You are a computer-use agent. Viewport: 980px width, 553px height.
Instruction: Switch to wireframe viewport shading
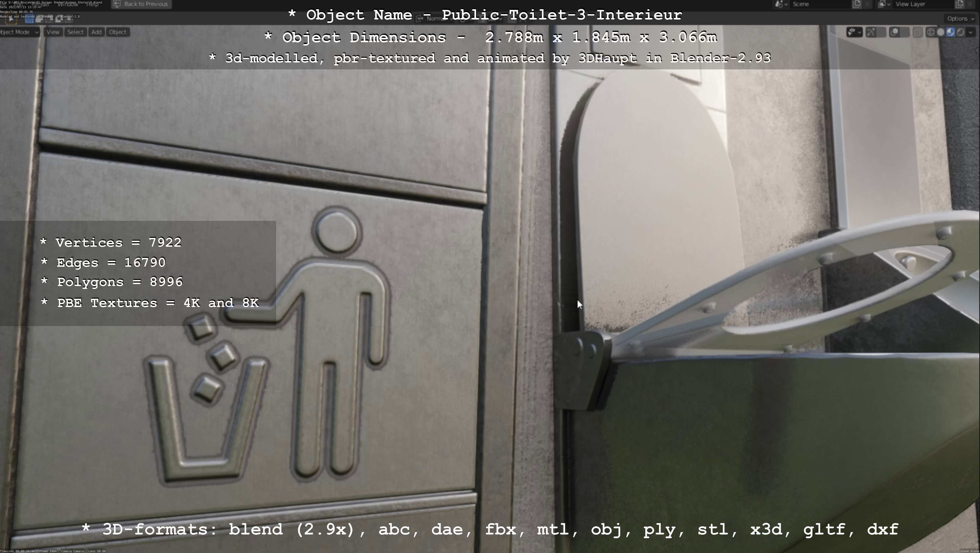pos(931,32)
